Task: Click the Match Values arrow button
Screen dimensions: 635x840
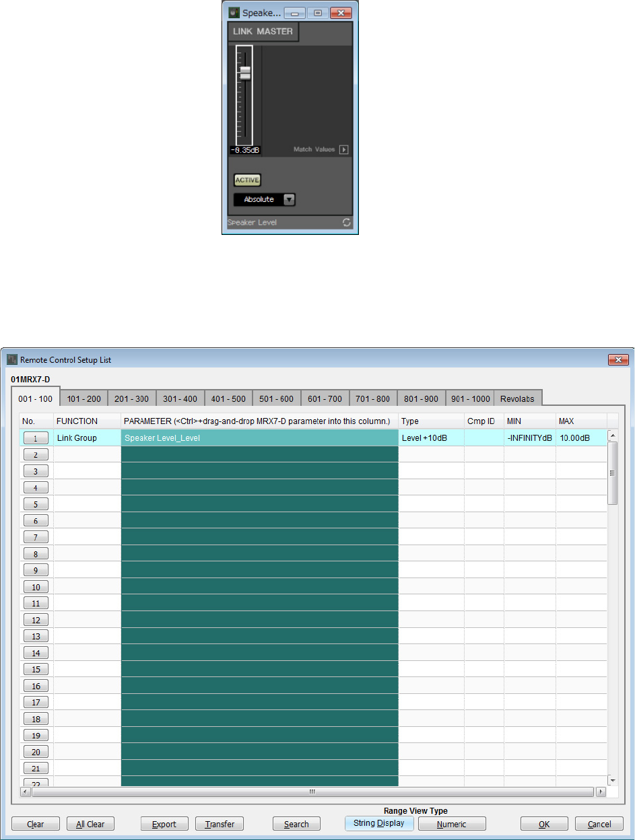Action: click(x=343, y=149)
